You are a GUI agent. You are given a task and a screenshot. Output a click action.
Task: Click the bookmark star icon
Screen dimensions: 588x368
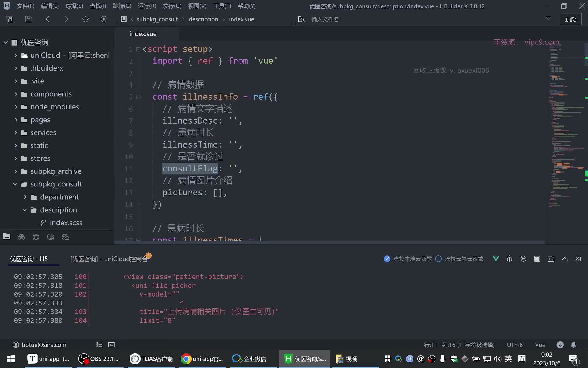coord(85,19)
